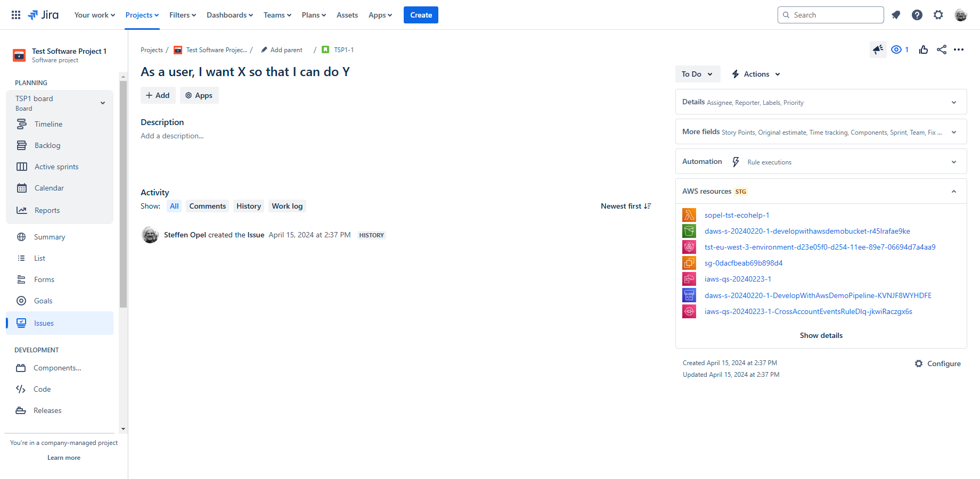Viewport: 980px width, 479px height.
Task: Expand the Automation panel
Action: click(821, 161)
